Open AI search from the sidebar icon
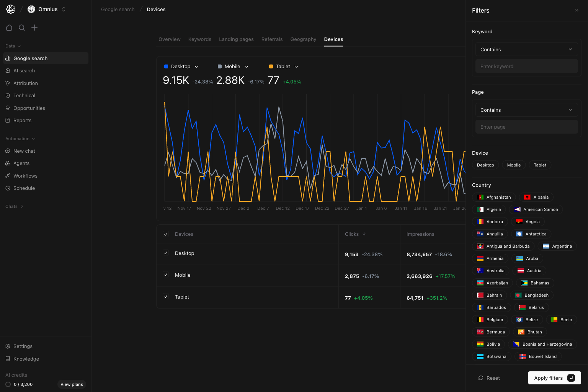This screenshot has width=588, height=392. click(x=8, y=71)
